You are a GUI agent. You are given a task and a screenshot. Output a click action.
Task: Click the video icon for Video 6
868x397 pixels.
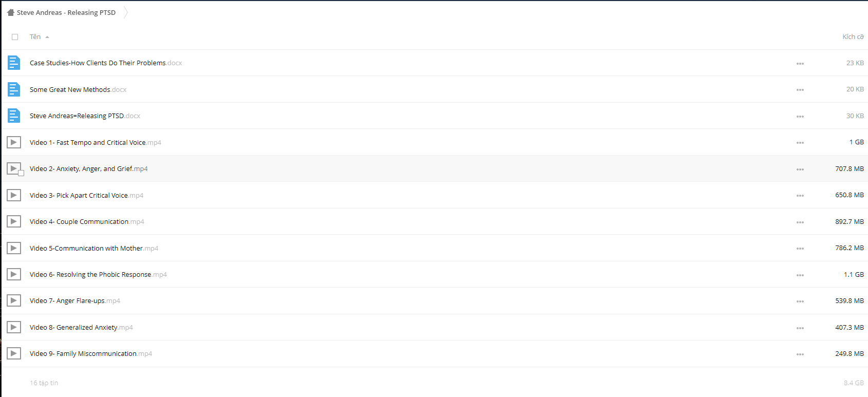[14, 274]
